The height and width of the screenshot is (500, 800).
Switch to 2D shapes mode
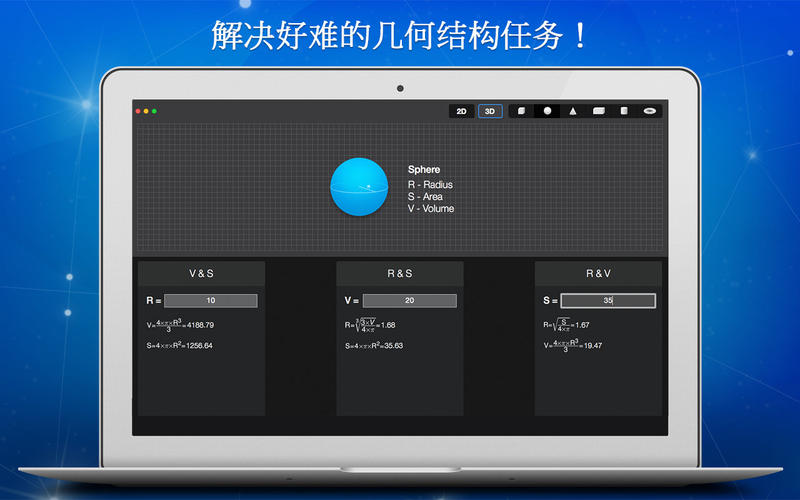(462, 111)
